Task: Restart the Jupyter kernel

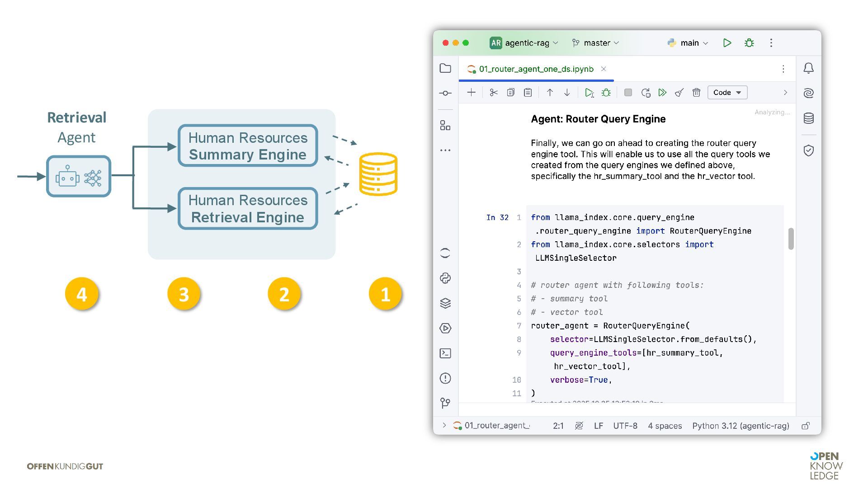Action: coord(646,93)
